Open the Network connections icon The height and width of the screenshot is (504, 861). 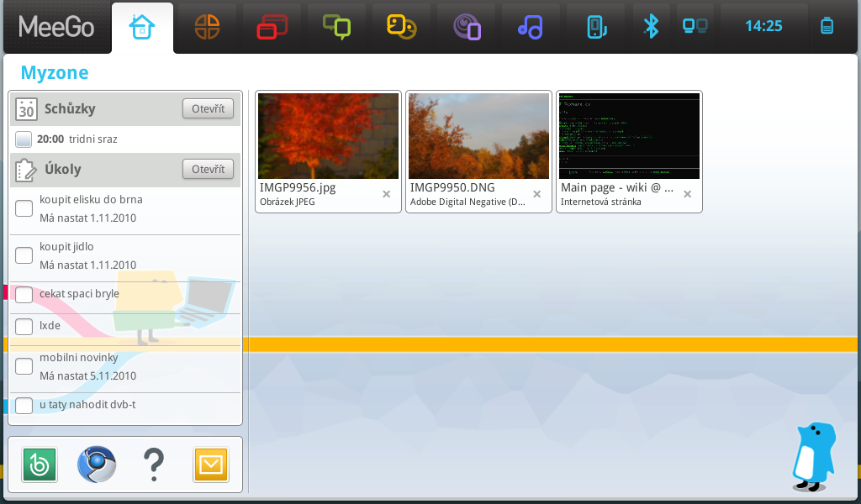tap(695, 26)
